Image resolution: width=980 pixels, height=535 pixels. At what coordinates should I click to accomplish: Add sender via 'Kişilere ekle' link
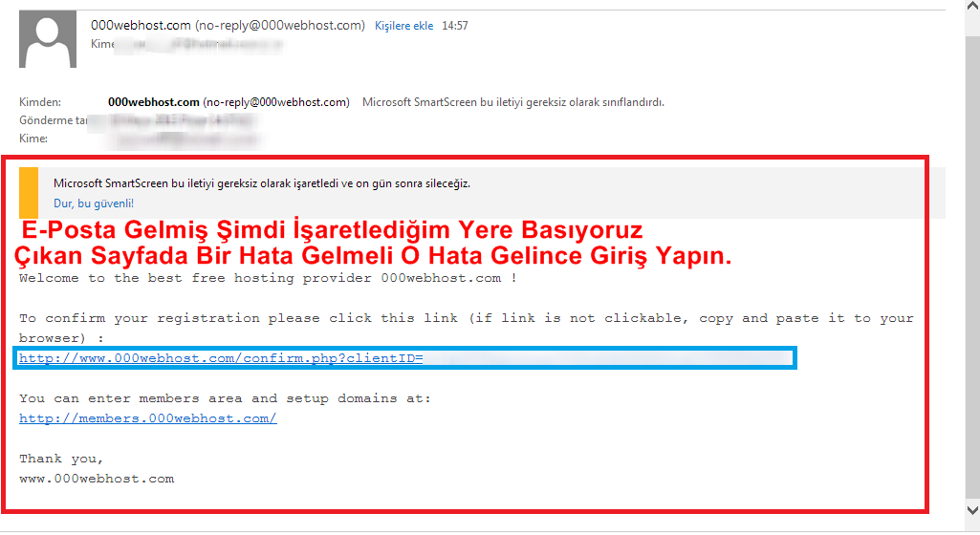click(x=403, y=26)
